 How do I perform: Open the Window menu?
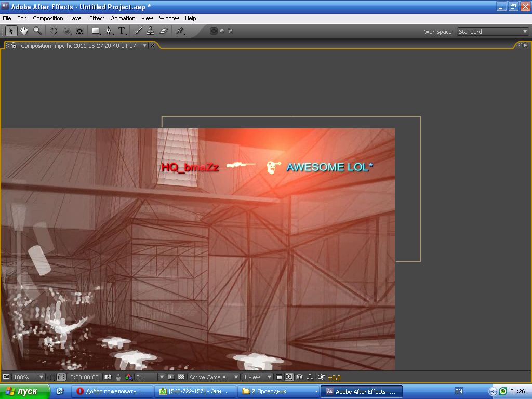pos(169,18)
